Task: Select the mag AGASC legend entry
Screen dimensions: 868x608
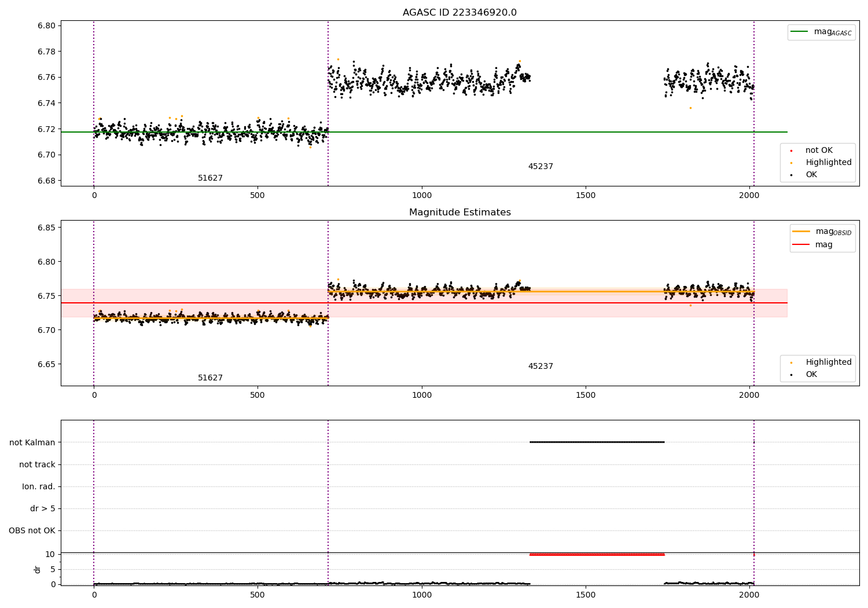Action: [821, 32]
